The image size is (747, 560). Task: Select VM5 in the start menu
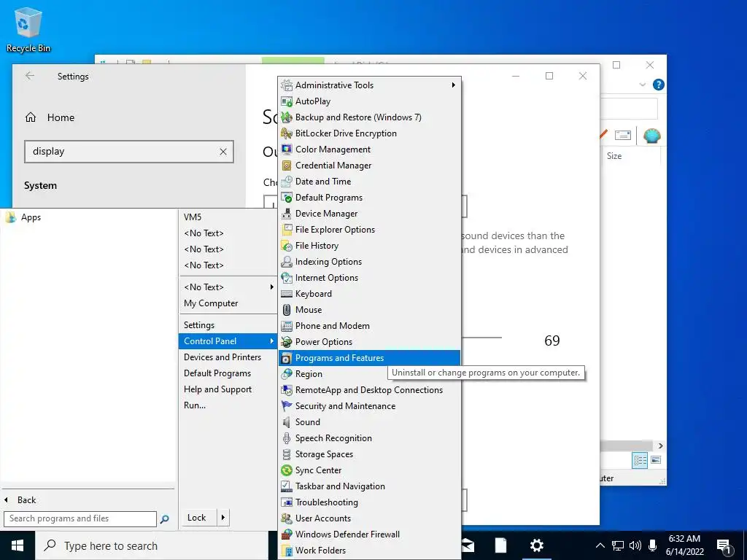pos(193,217)
